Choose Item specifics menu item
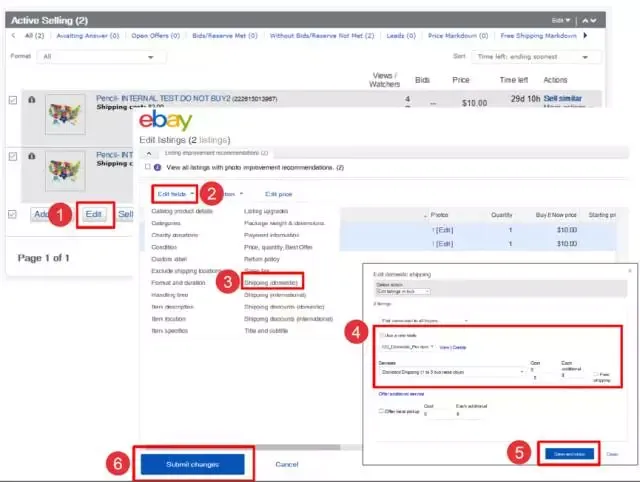Image resolution: width=640 pixels, height=482 pixels. pos(169,331)
